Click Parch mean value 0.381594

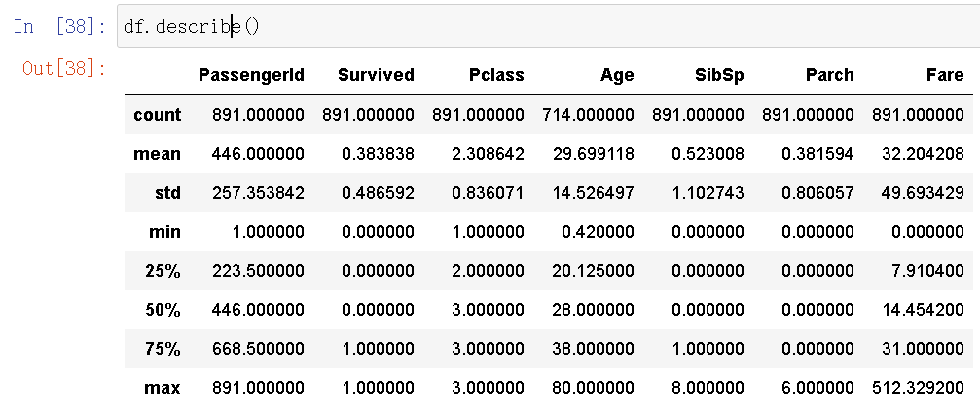coord(817,154)
